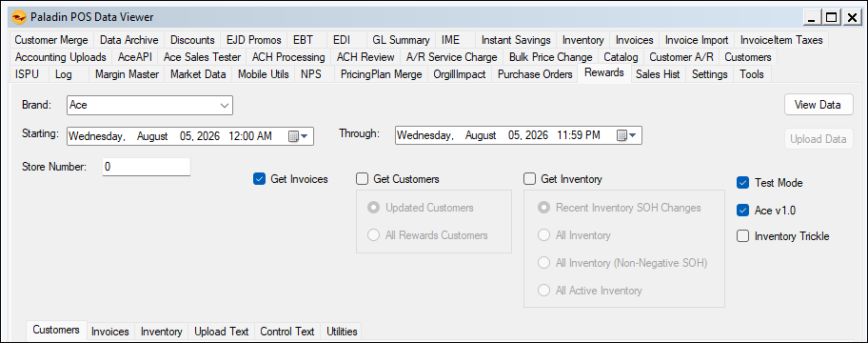Choose Recent Inventory SOH Changes option
This screenshot has height=343, width=868.
coord(544,208)
